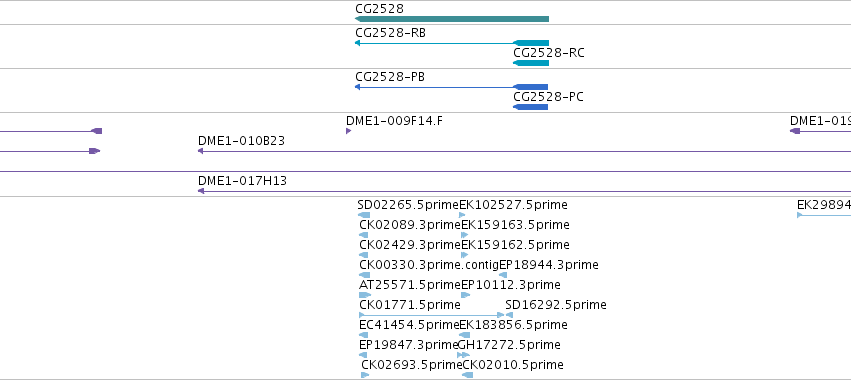Select the CK02089.3prime EST glyph
Image resolution: width=851 pixels, height=380 pixels.
point(364,235)
